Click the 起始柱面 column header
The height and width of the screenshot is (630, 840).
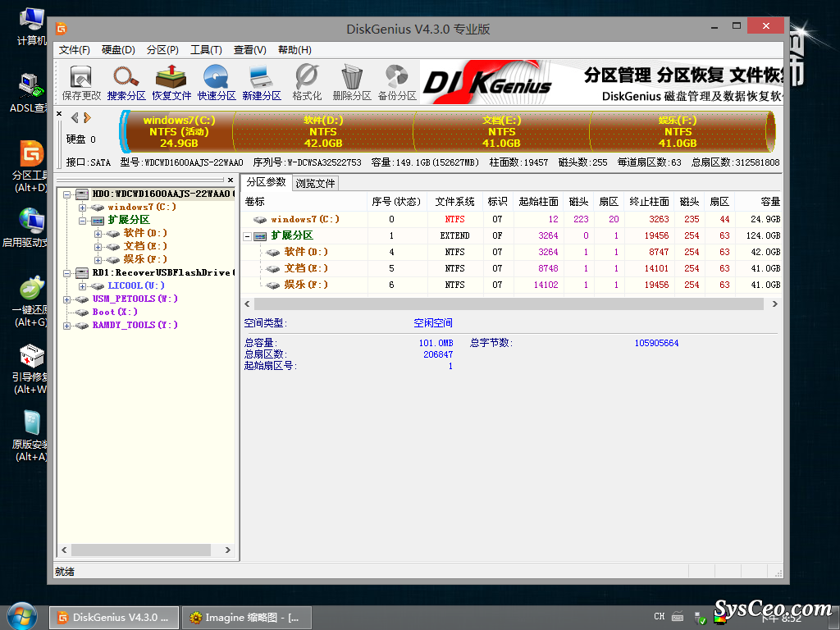(538, 202)
